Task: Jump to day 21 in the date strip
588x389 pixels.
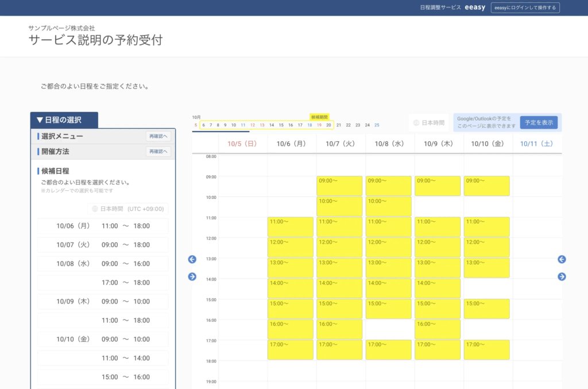Action: click(x=339, y=125)
